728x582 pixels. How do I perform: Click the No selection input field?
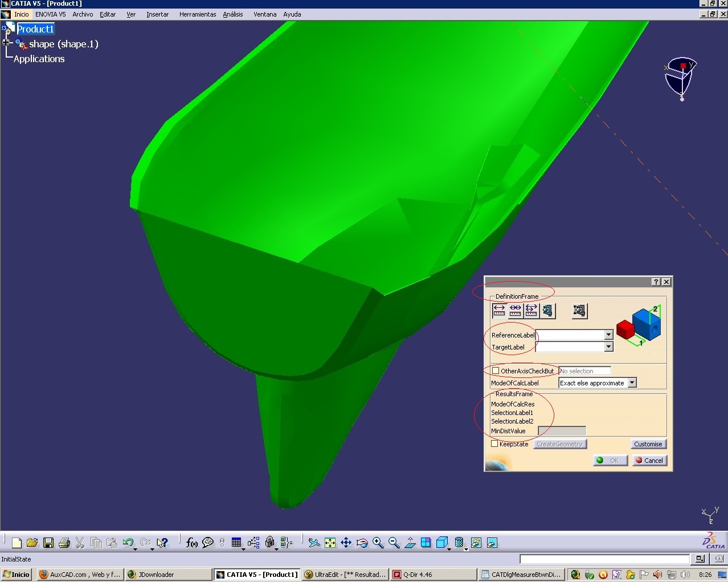coord(584,371)
